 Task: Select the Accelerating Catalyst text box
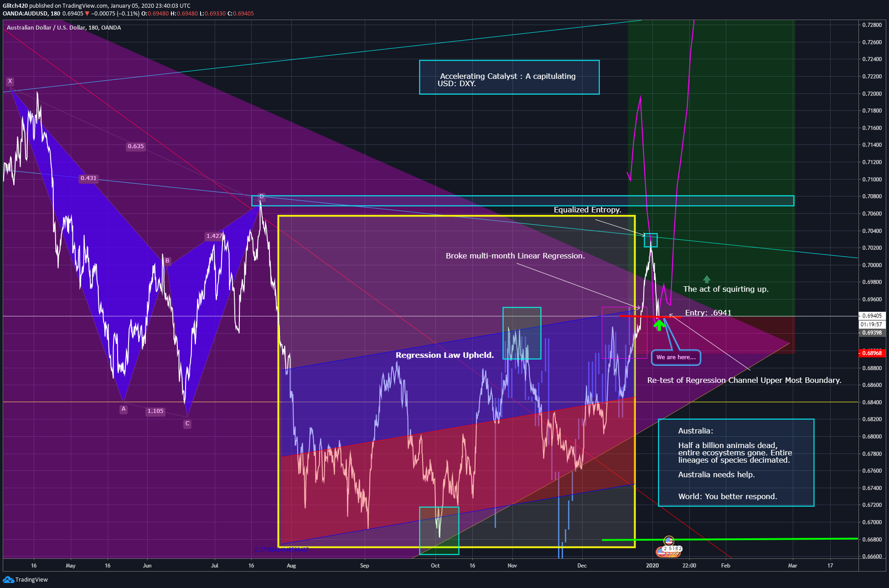pyautogui.click(x=509, y=77)
